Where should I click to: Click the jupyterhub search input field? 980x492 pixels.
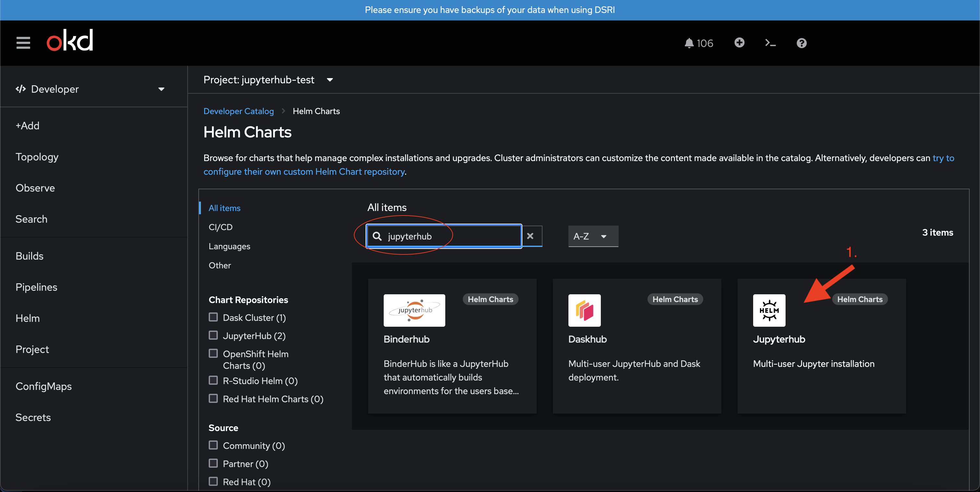coord(444,236)
